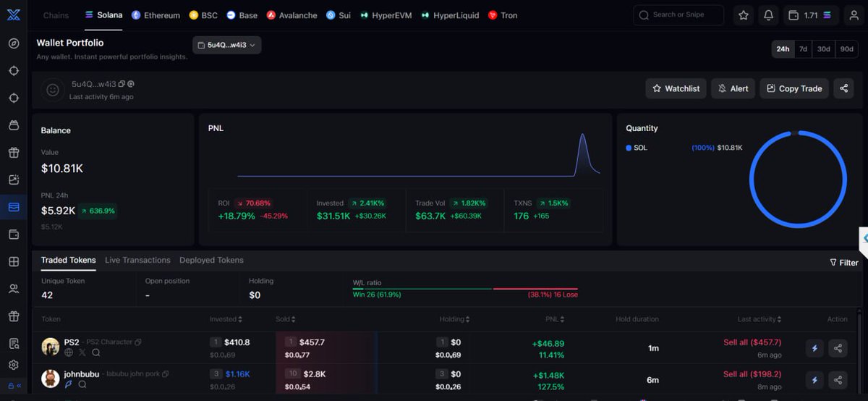
Task: Open the Live Transactions tab
Action: coord(137,261)
